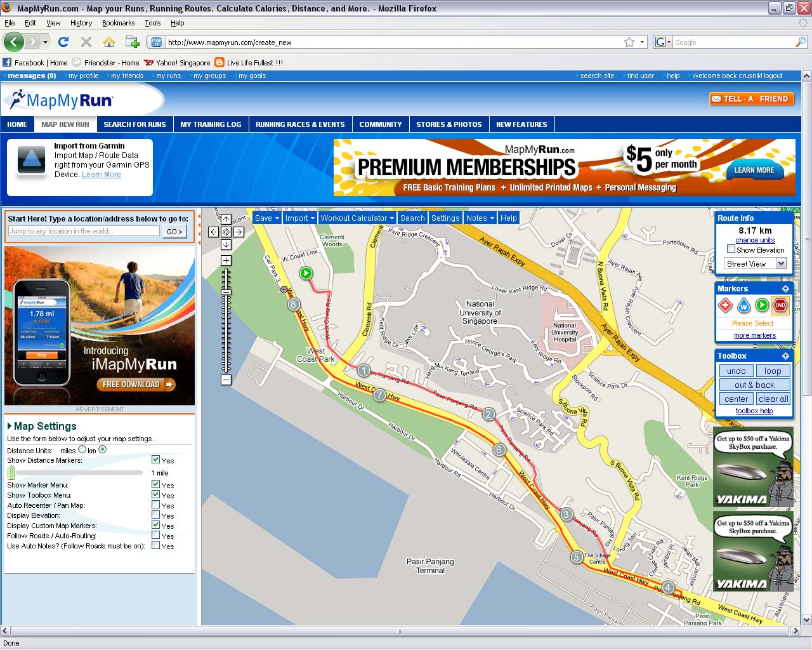
Task: Open the Notes dropdown on map toolbar
Action: point(480,218)
